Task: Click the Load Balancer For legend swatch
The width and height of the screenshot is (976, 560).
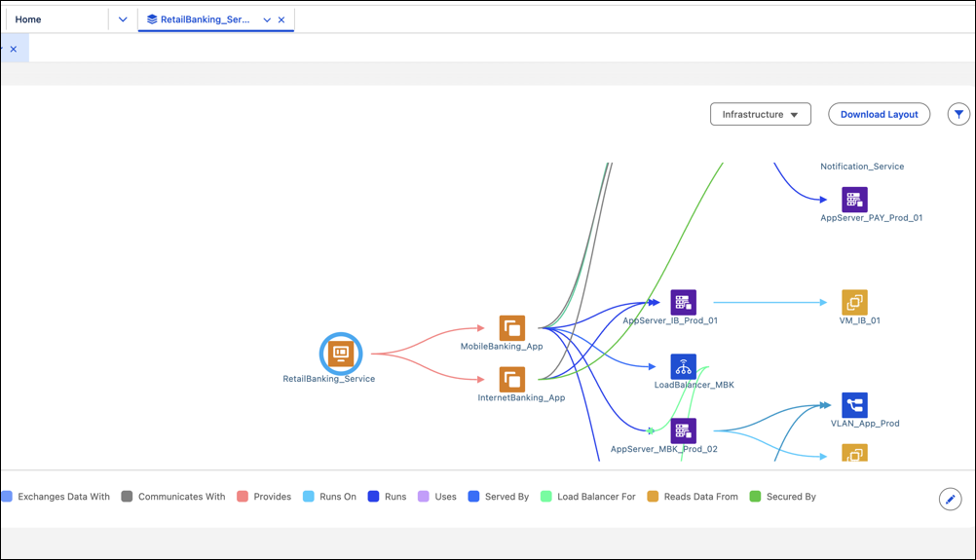Action: click(546, 497)
